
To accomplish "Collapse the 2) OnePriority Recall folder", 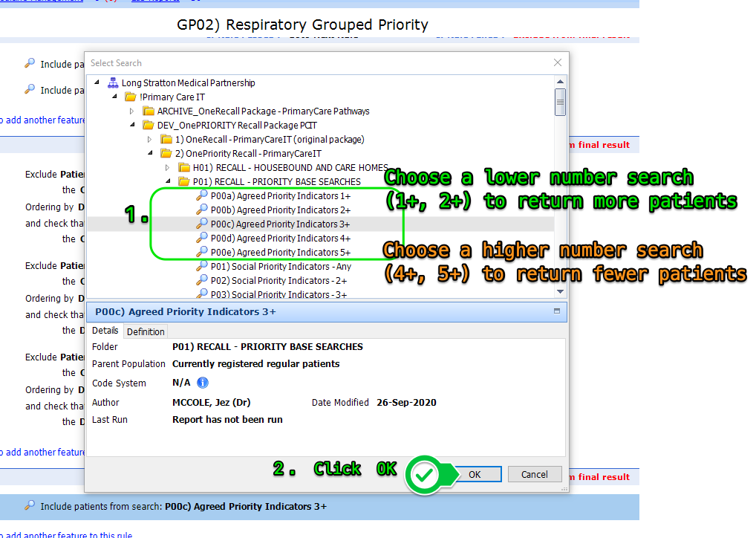I will 151,153.
